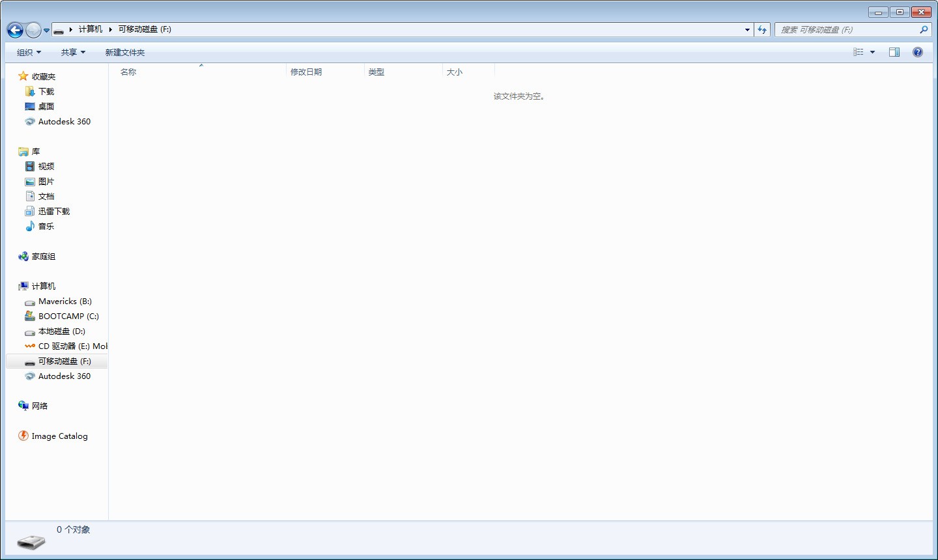Click the search box for 可移动磁盘 (F:)
The height and width of the screenshot is (560, 938).
(x=847, y=30)
